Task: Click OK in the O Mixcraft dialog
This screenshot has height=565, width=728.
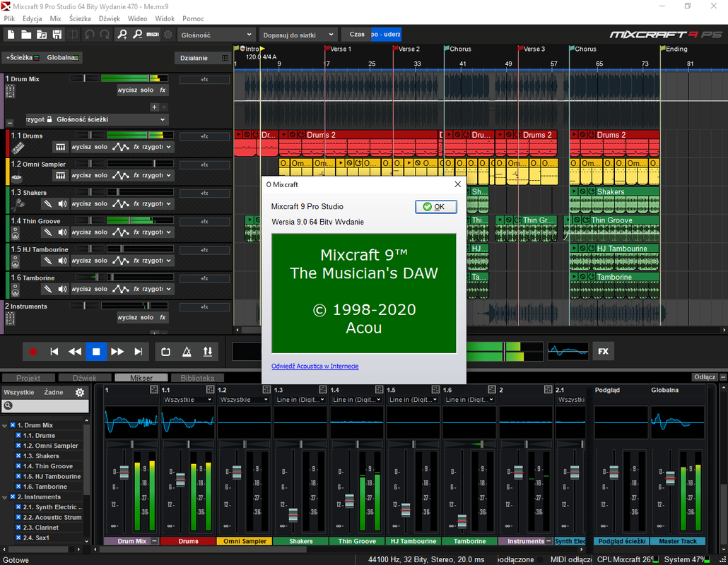Action: [x=436, y=207]
